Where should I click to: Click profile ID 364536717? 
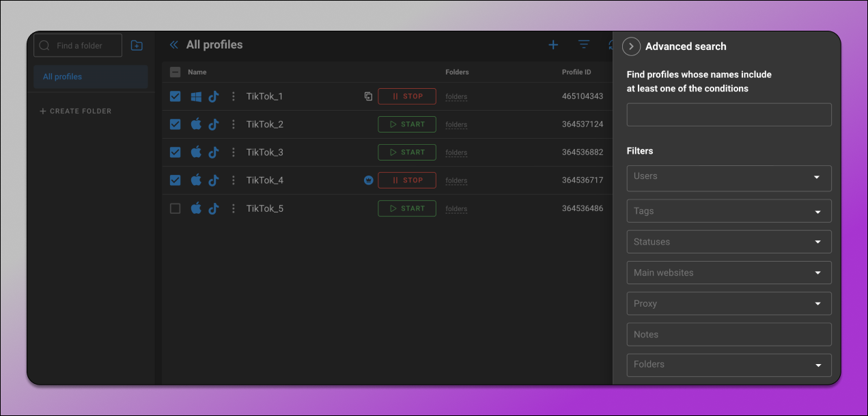583,180
